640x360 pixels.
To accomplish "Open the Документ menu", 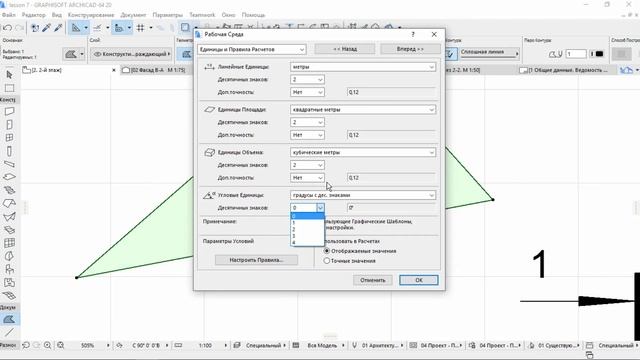I will (133, 15).
